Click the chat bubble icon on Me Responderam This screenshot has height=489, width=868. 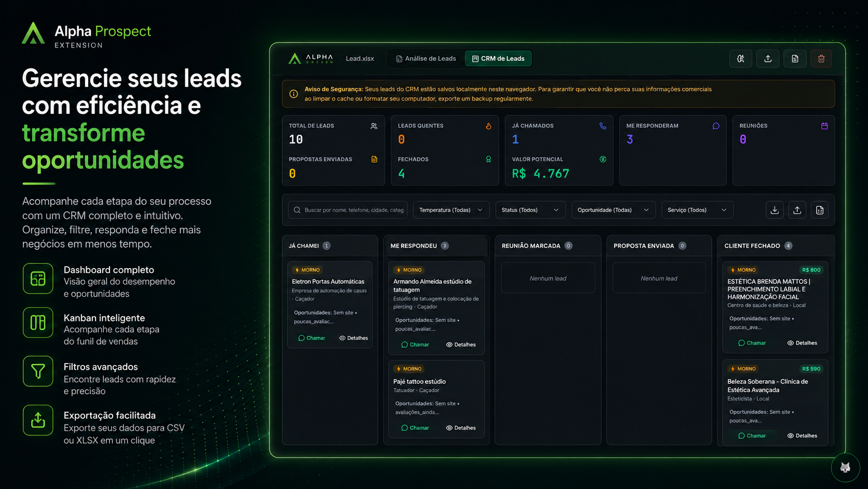(716, 126)
